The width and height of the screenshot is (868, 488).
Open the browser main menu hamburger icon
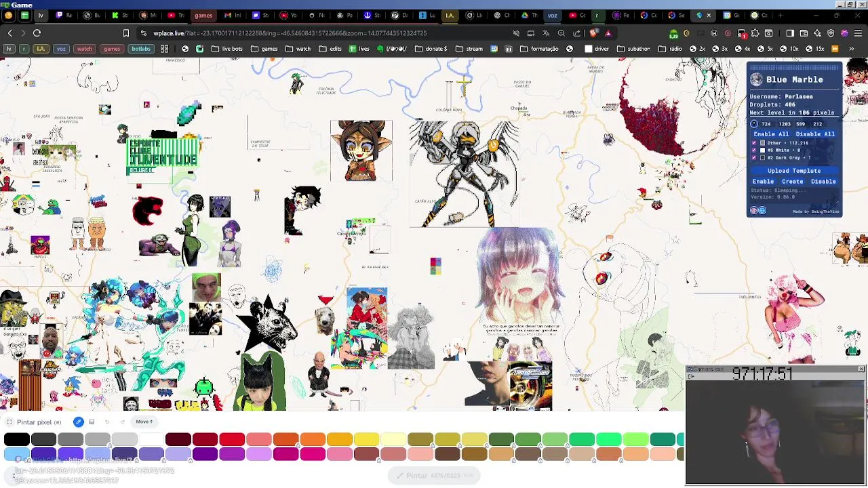click(859, 33)
